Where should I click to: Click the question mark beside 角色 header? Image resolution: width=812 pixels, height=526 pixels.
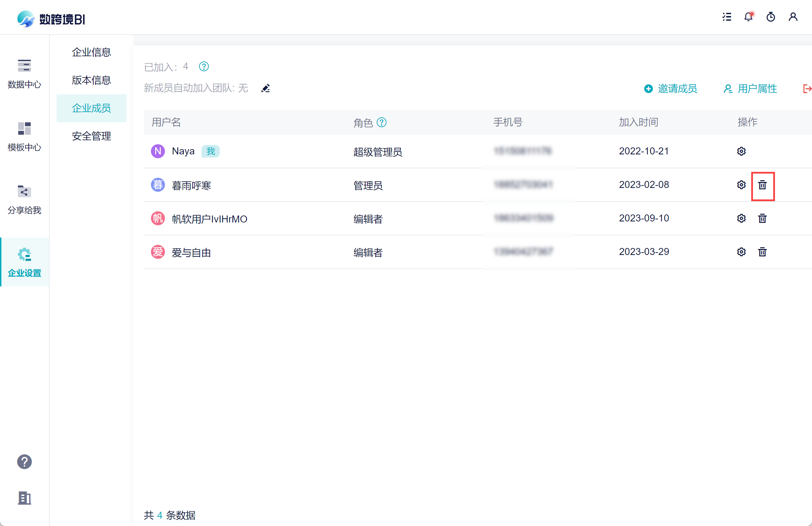pos(382,122)
